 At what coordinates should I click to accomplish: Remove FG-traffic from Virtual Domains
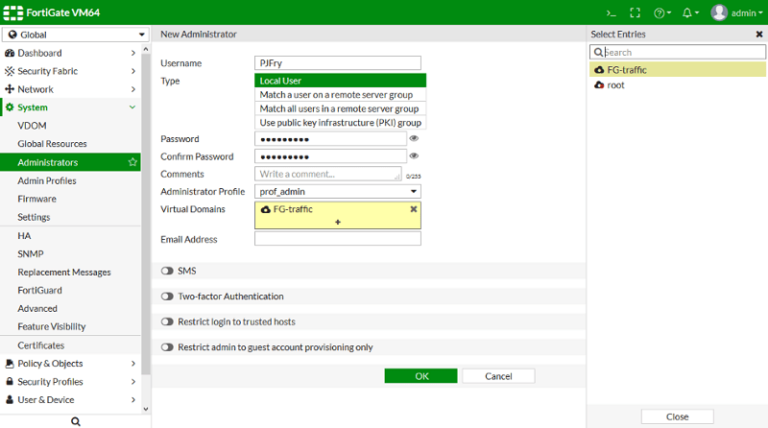coord(413,209)
